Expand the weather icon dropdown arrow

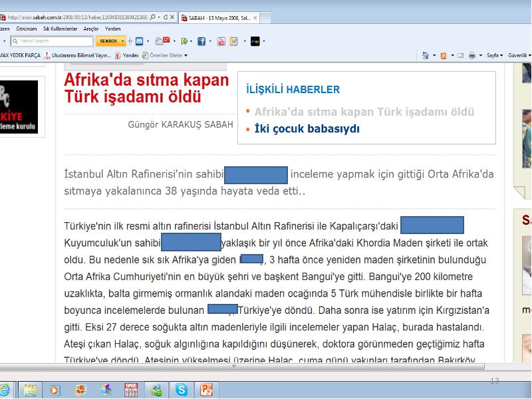pos(174,41)
